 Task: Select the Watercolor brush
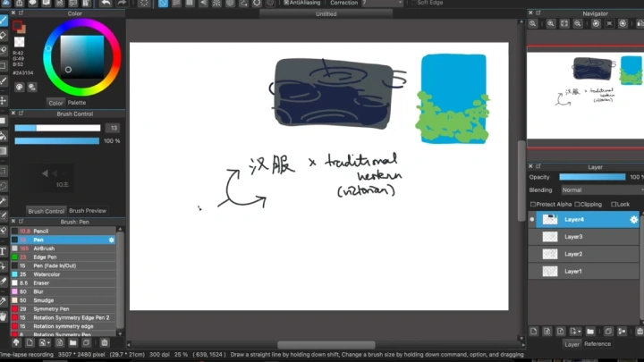click(x=64, y=274)
